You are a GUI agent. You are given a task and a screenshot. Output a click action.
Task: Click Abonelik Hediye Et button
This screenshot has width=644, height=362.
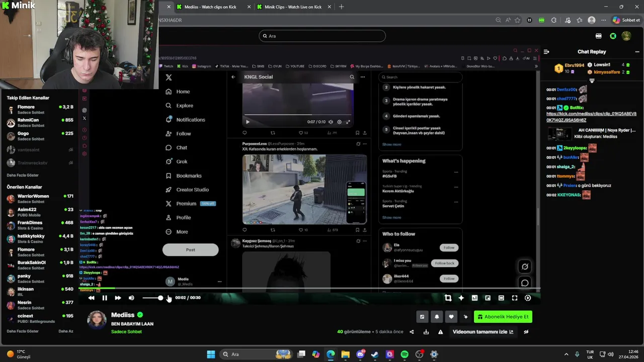point(503,317)
